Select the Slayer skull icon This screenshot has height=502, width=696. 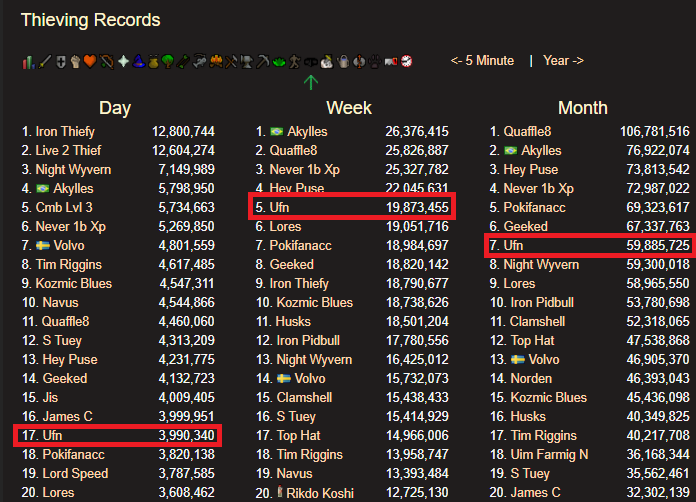[327, 61]
